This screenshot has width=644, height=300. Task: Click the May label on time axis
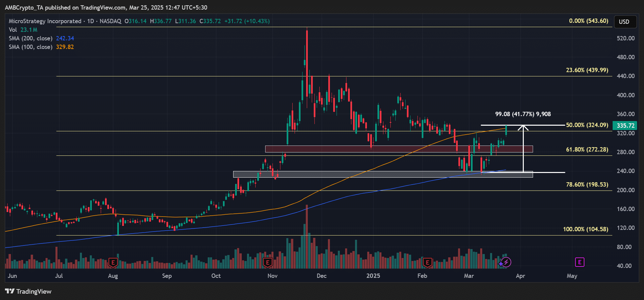572,276
